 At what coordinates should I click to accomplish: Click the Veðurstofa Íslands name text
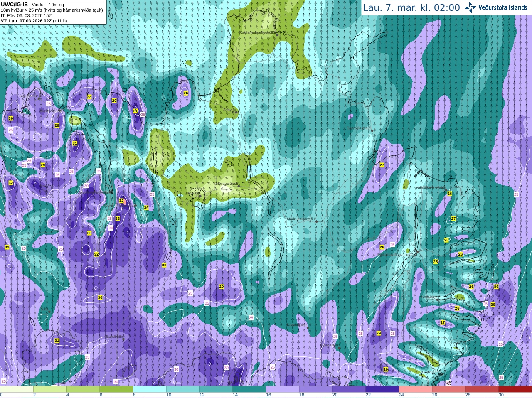tap(503, 7)
